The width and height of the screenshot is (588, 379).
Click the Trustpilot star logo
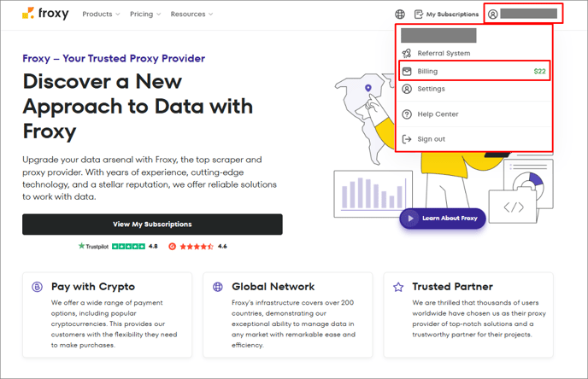(x=81, y=246)
